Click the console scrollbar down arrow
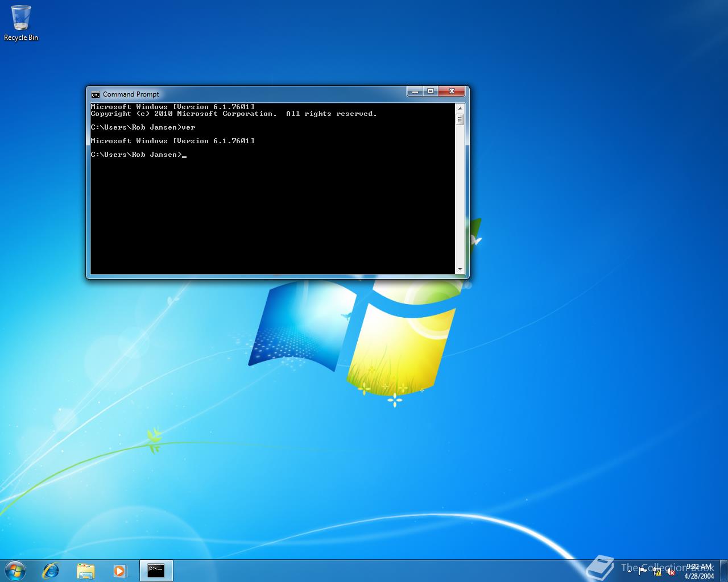Viewport: 728px width, 582px height. [x=460, y=269]
